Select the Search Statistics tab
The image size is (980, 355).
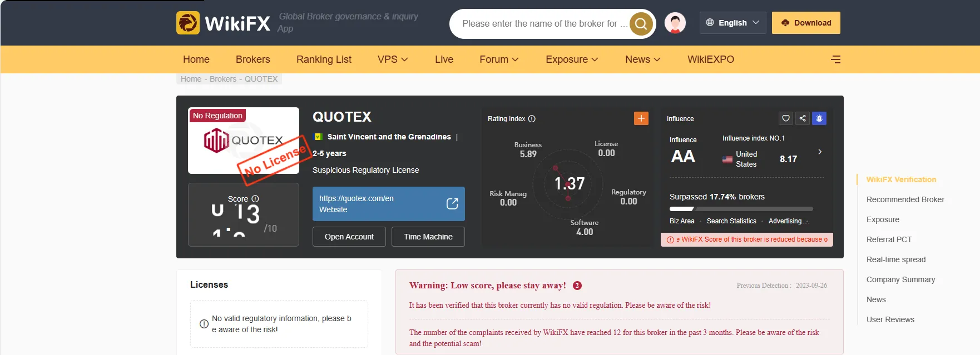(731, 221)
